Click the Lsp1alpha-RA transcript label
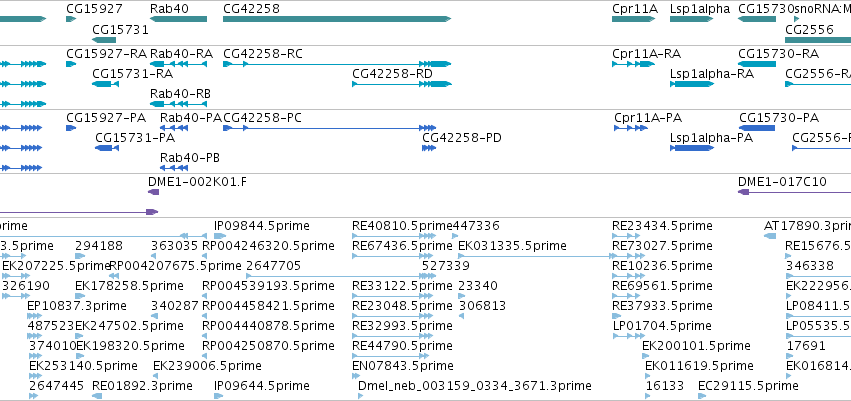The height and width of the screenshot is (401, 851). (712, 74)
